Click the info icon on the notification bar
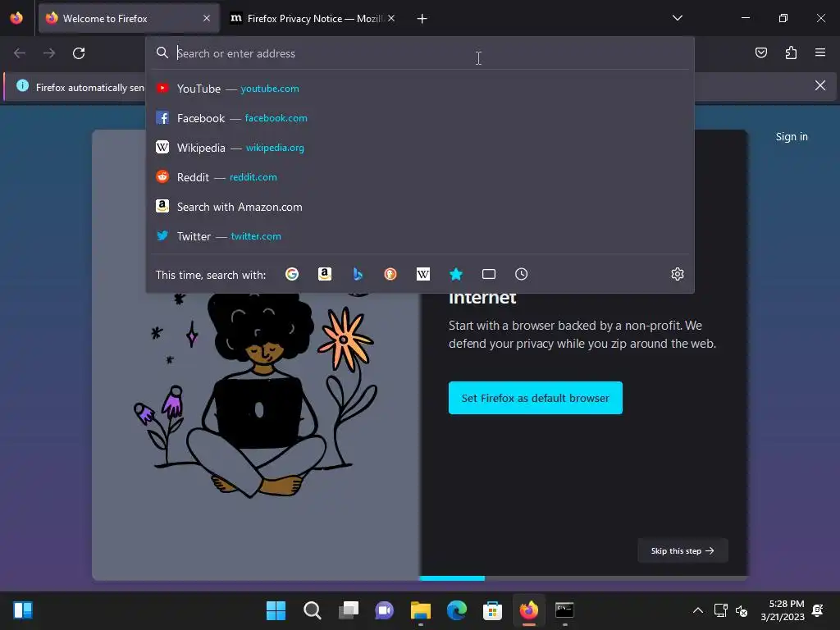Image resolution: width=840 pixels, height=630 pixels. click(22, 85)
